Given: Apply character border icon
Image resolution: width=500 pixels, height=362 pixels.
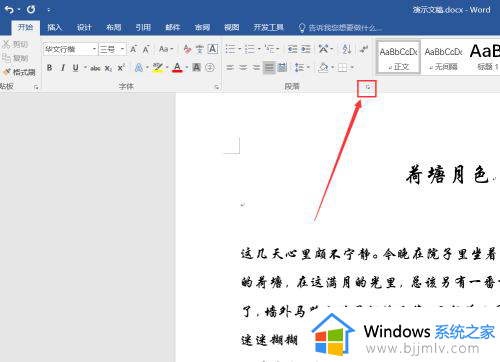Looking at the screenshot, I should (213, 49).
